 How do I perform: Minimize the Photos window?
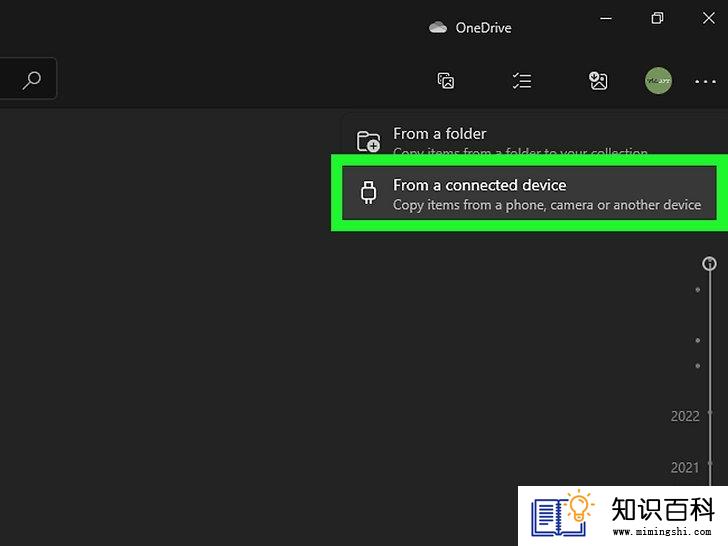(606, 19)
